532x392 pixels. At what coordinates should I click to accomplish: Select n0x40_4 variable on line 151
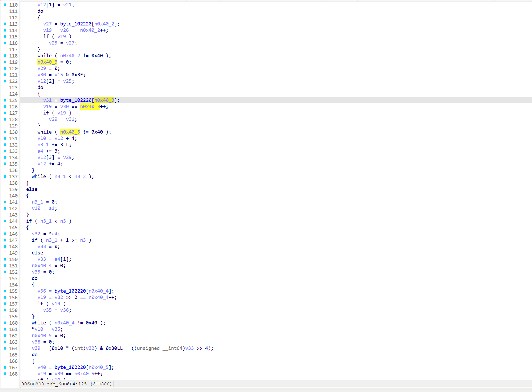(42, 266)
